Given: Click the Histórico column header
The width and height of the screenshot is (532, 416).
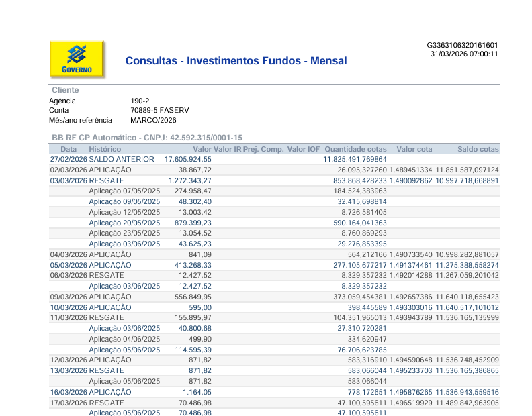Looking at the screenshot, I should point(105,149).
